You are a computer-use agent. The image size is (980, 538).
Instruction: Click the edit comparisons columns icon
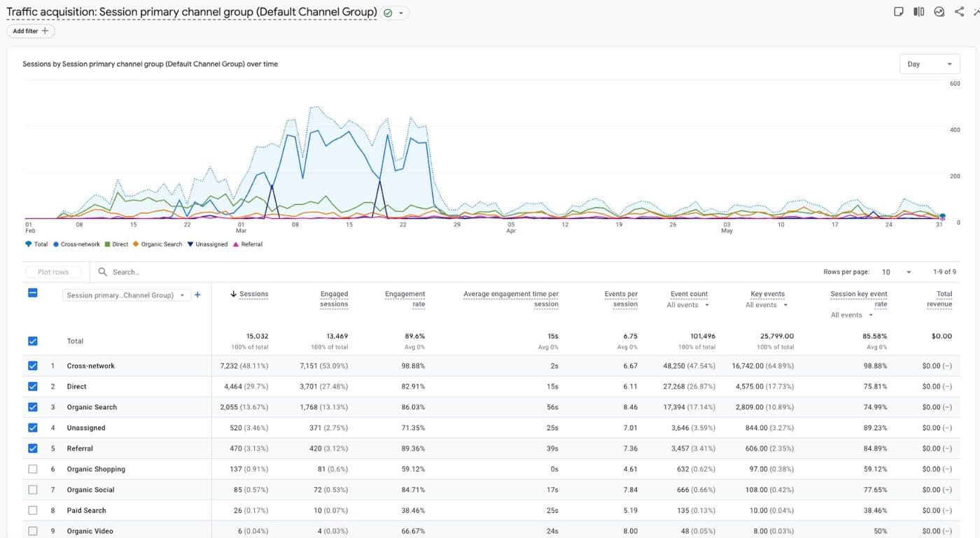pos(919,12)
